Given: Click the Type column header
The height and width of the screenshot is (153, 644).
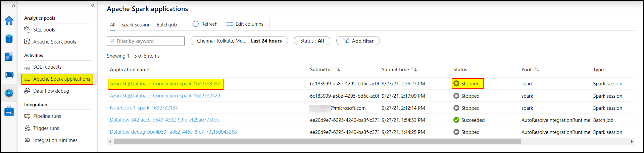Looking at the screenshot, I should tap(598, 70).
